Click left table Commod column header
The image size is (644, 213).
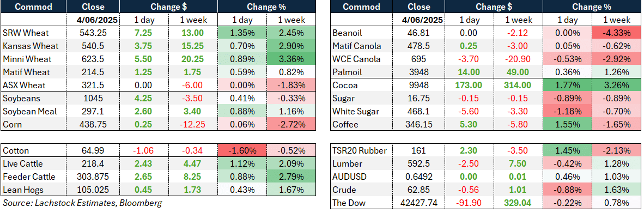click(x=34, y=7)
